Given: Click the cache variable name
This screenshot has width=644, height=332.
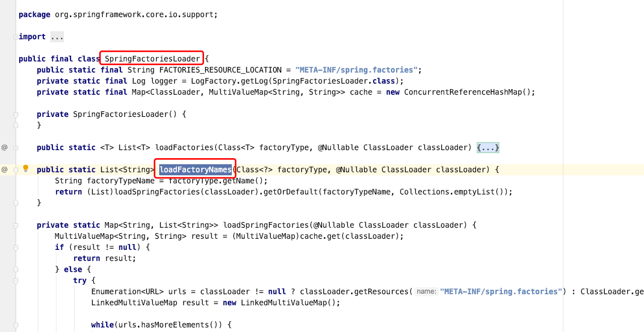Looking at the screenshot, I should point(361,92).
